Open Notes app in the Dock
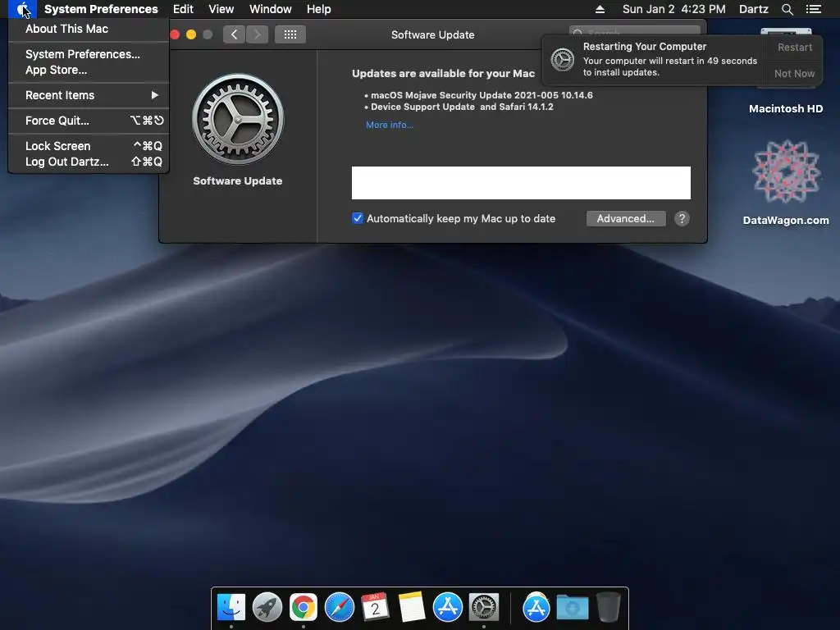 click(x=412, y=608)
